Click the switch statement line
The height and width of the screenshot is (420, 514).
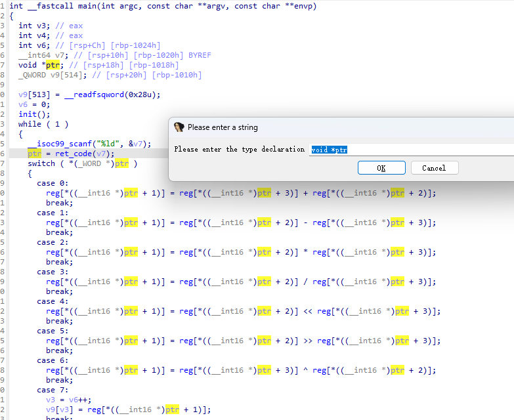(83, 163)
